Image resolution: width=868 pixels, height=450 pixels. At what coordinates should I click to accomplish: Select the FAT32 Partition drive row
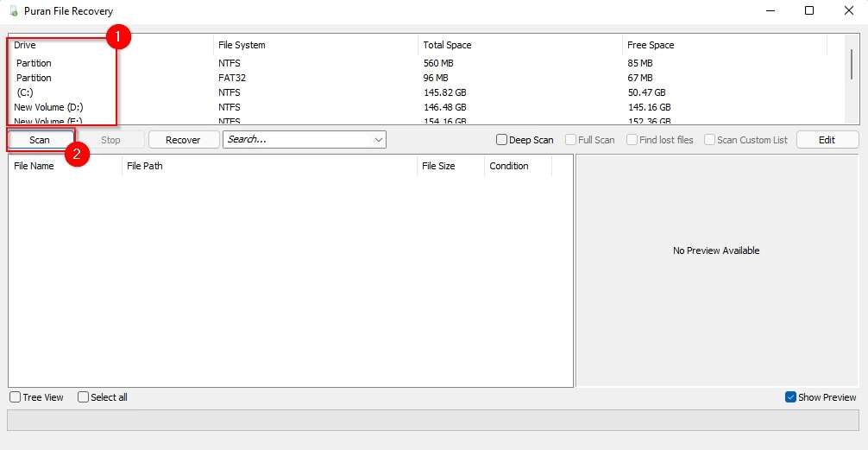pyautogui.click(x=426, y=78)
